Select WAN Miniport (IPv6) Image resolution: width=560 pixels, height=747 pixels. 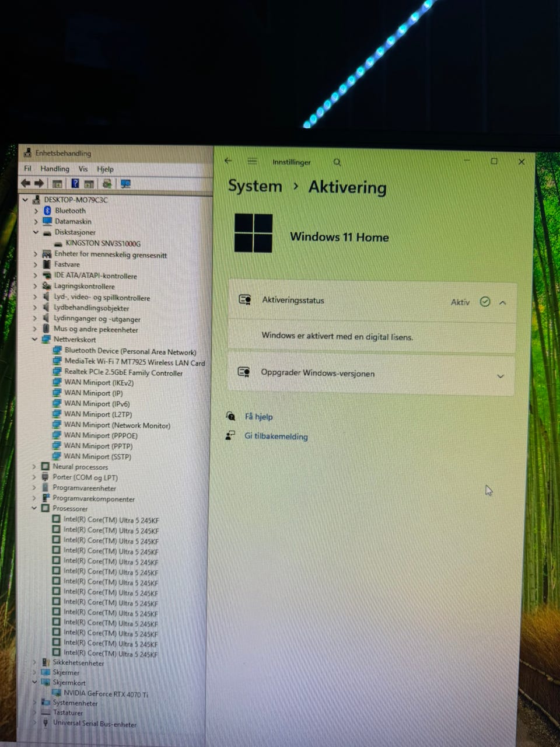pyautogui.click(x=97, y=404)
